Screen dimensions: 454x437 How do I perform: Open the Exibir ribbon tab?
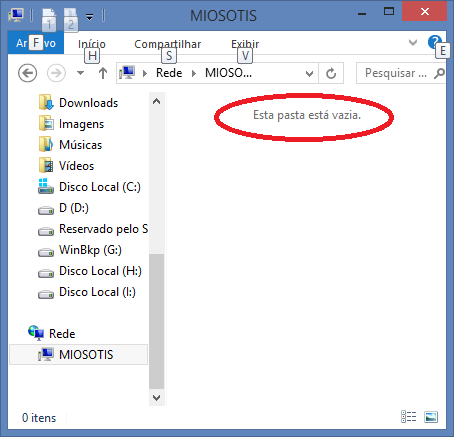point(245,44)
